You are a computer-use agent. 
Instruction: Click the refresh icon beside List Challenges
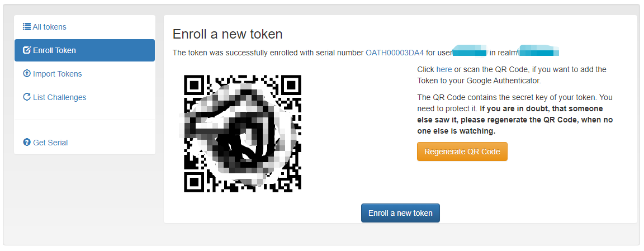click(27, 97)
